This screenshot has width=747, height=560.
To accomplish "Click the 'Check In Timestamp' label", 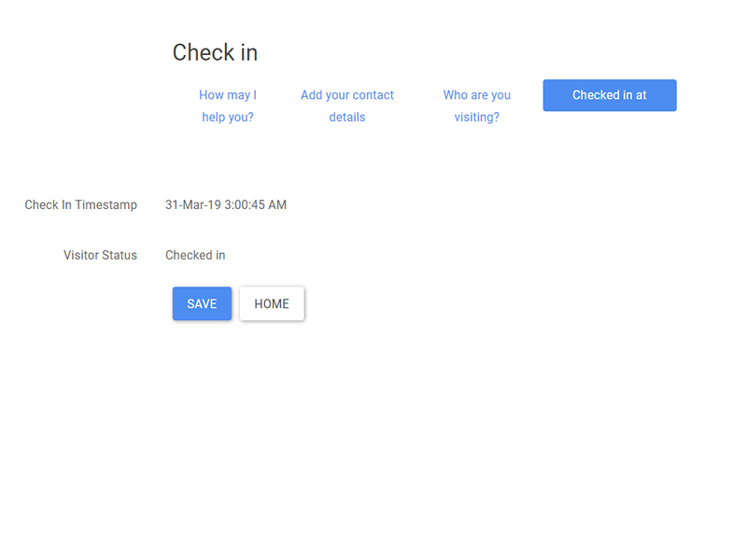I will [x=80, y=204].
